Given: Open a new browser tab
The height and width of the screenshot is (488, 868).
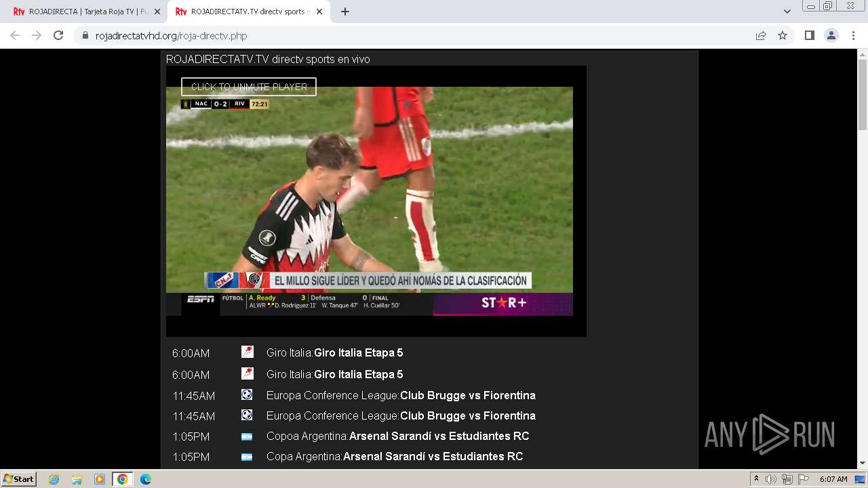Looking at the screenshot, I should [345, 12].
